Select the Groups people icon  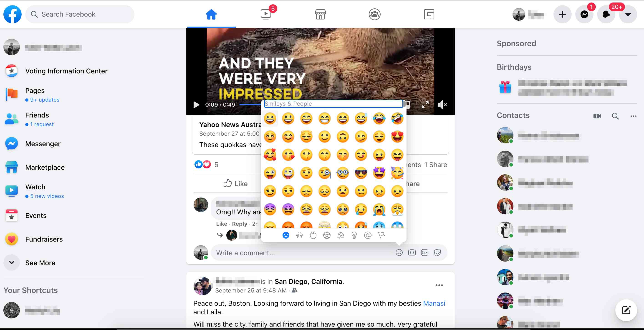click(x=374, y=14)
